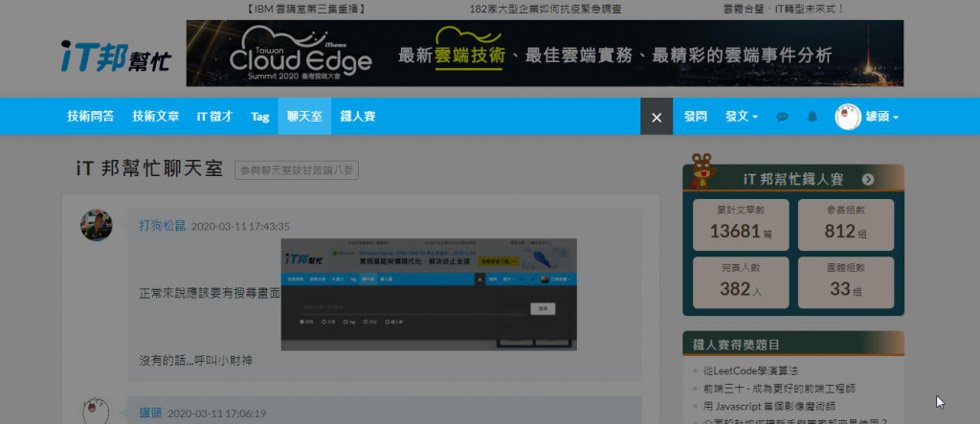Viewport: 980px width, 424px height.
Task: Click 打狗松鼠's avatar photo
Action: click(x=97, y=225)
